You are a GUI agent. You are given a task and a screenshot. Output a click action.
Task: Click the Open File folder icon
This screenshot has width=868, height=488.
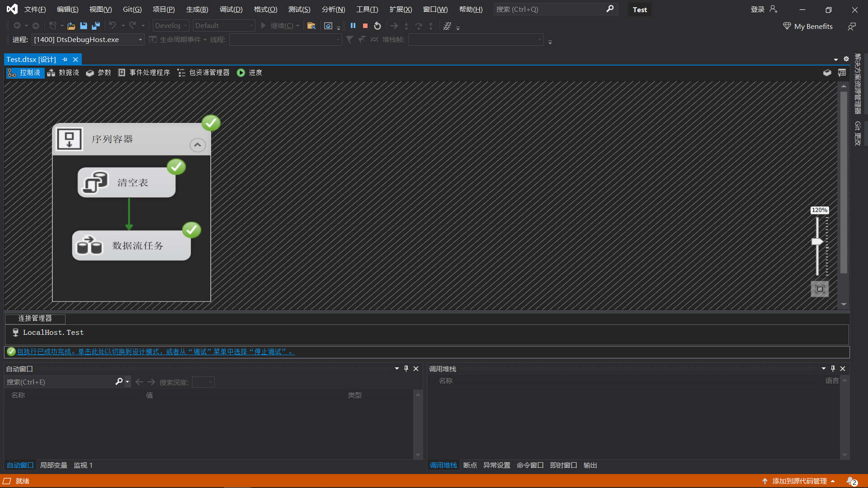point(71,26)
